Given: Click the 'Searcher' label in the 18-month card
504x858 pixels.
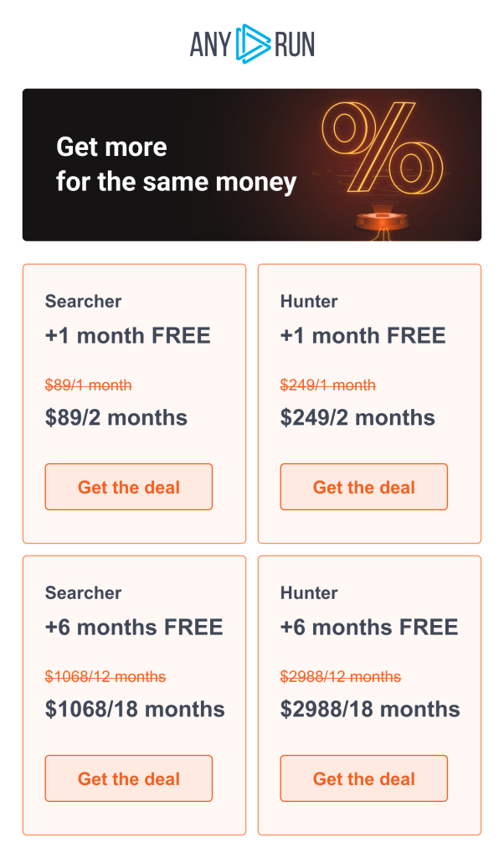Looking at the screenshot, I should [84, 593].
